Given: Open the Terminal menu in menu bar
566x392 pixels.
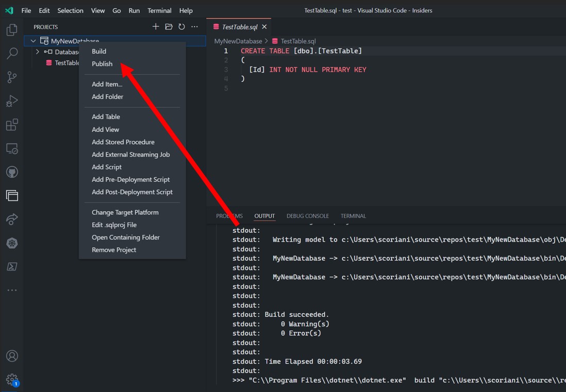Looking at the screenshot, I should (x=159, y=10).
